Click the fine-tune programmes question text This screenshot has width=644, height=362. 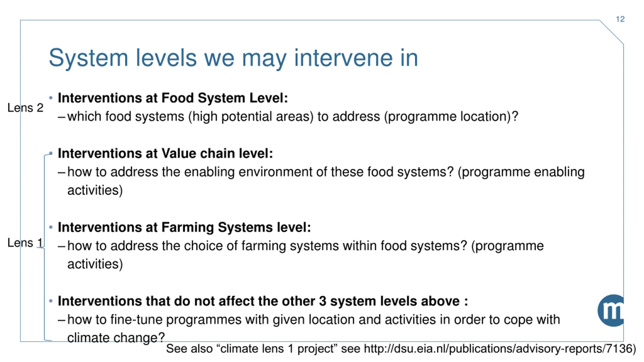coord(309,328)
